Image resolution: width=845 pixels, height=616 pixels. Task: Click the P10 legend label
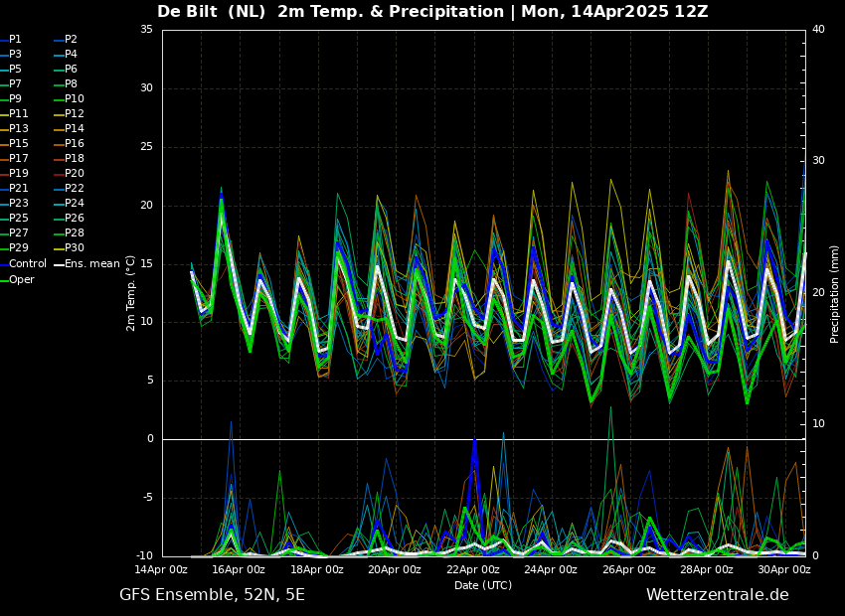75,99
